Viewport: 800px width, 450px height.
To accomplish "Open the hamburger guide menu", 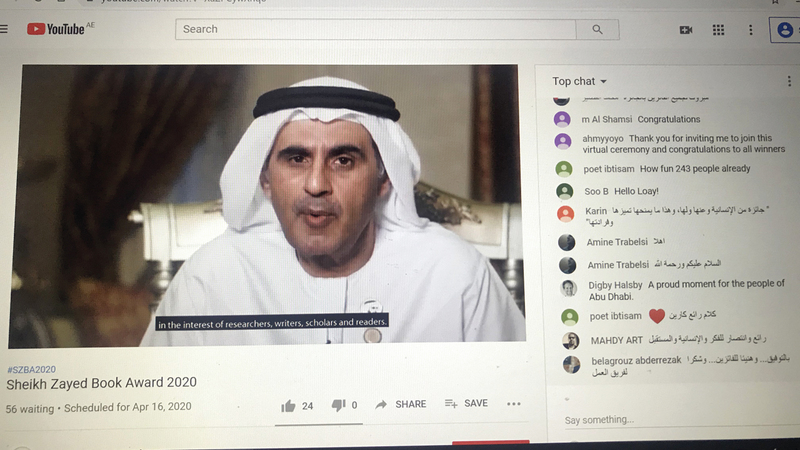I will click(x=4, y=29).
